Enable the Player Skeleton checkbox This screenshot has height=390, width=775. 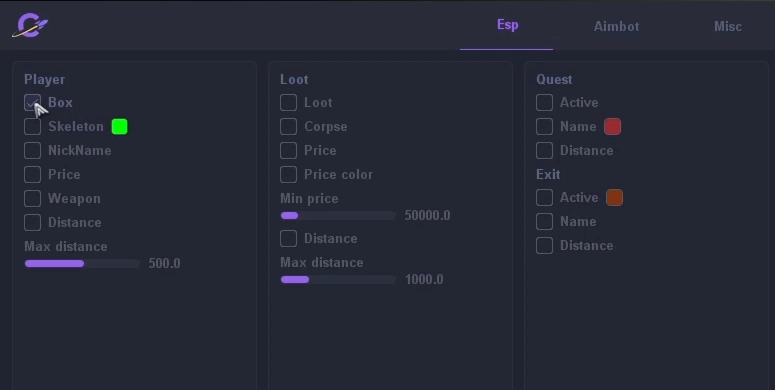click(33, 127)
